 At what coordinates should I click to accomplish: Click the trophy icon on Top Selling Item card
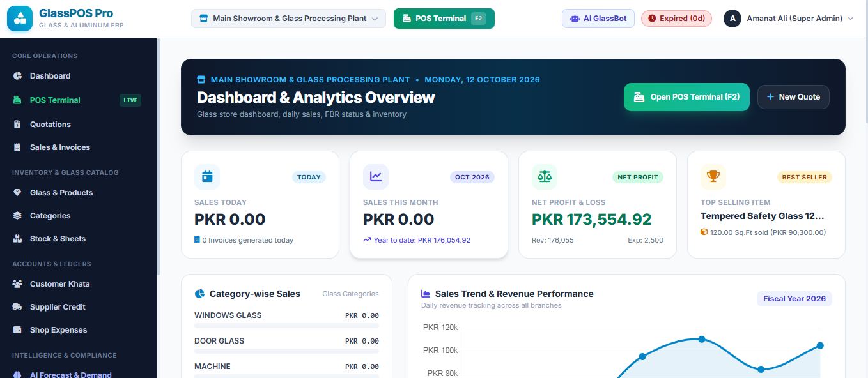(x=713, y=177)
